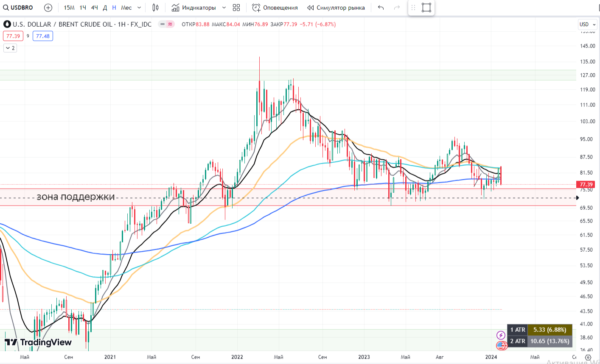Viewport: 600px width, 364px height.
Task: Open indicator templates four-squares icon
Action: pyautogui.click(x=236, y=8)
